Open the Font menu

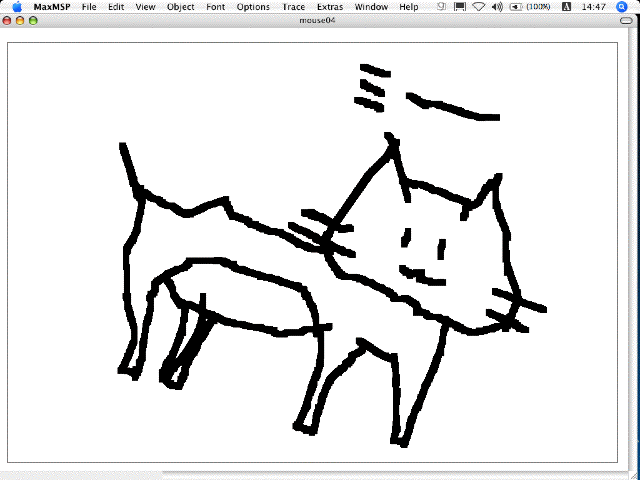pyautogui.click(x=216, y=7)
